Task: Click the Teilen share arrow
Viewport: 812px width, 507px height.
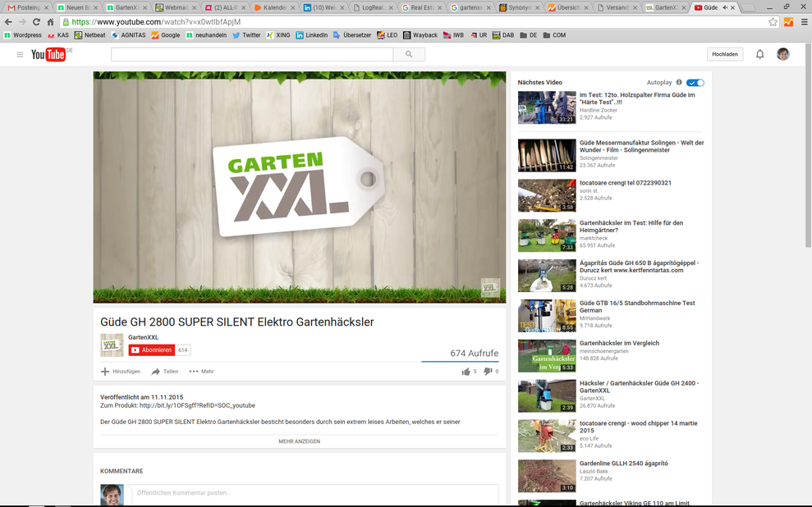Action: (x=155, y=372)
